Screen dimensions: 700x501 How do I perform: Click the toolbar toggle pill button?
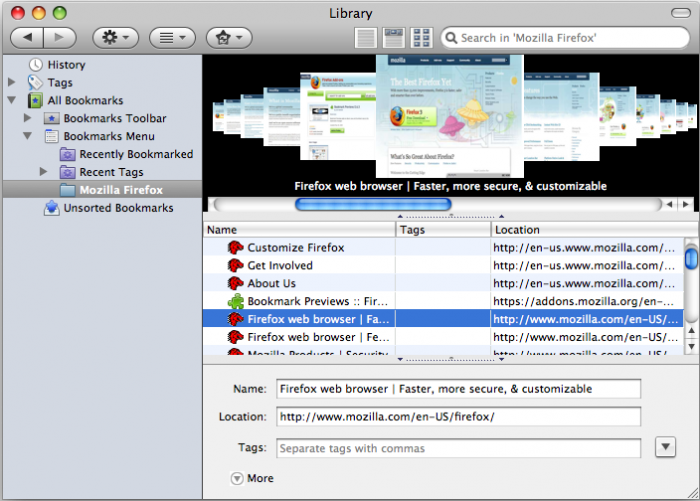click(681, 13)
